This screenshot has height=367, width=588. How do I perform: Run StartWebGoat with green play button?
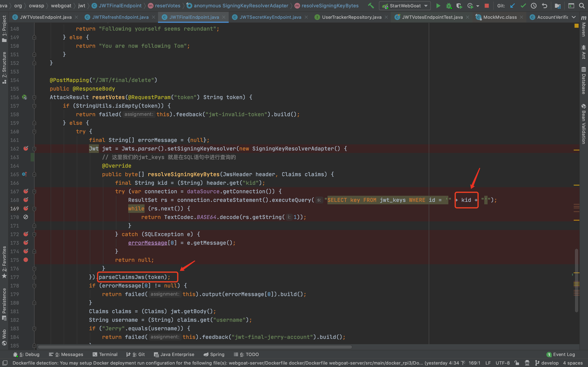pyautogui.click(x=438, y=6)
